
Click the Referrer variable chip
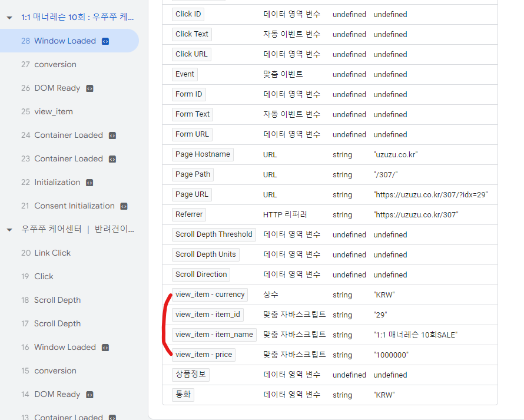188,214
